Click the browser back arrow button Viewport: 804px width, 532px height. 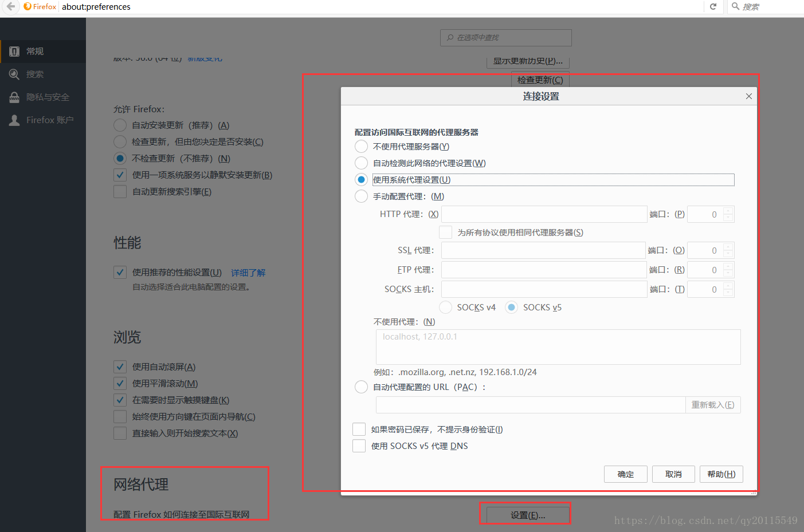pyautogui.click(x=11, y=6)
